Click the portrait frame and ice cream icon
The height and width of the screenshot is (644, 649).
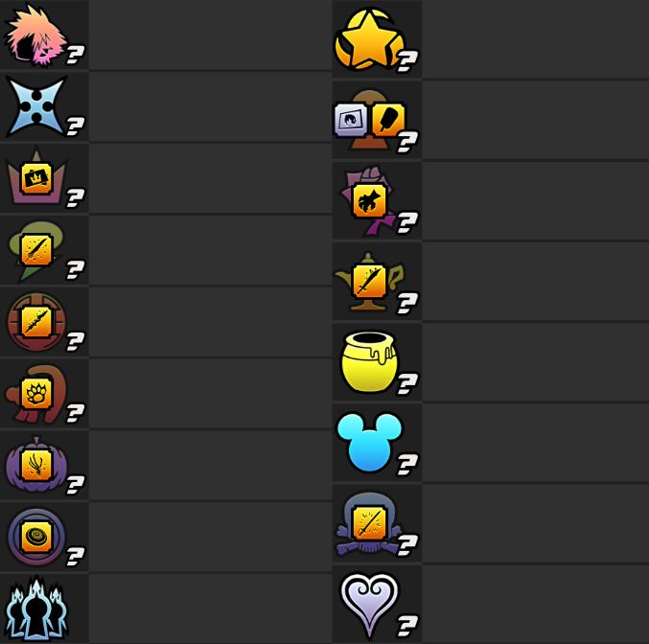[x=370, y=120]
